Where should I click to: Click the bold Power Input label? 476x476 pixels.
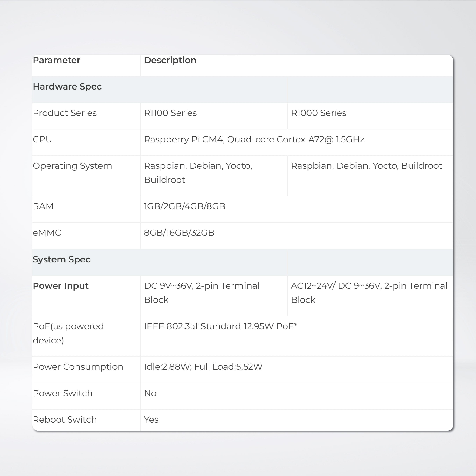60,286
